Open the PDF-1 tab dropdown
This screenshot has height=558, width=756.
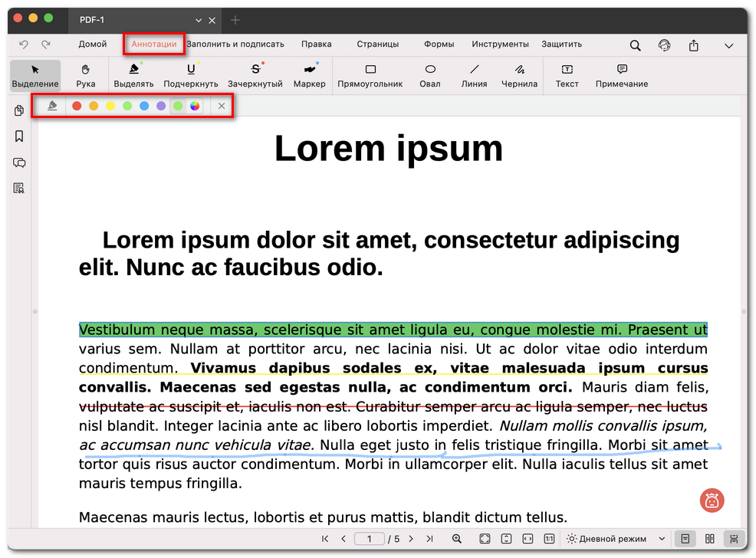pos(198,20)
